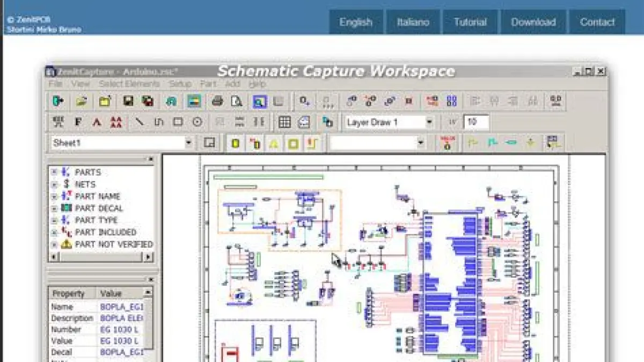Expand the NETS tree node
The image size is (644, 362).
(x=54, y=184)
